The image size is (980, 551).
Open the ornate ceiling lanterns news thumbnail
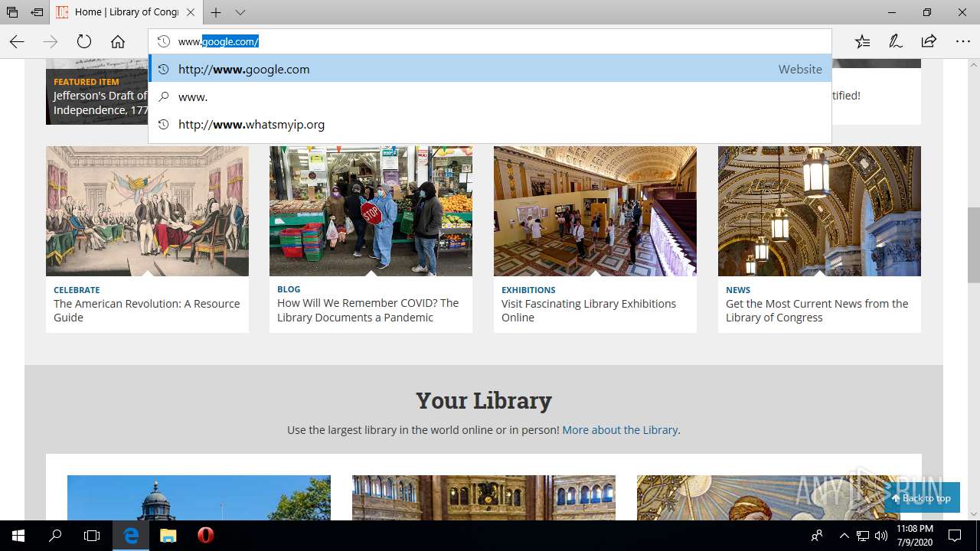819,211
